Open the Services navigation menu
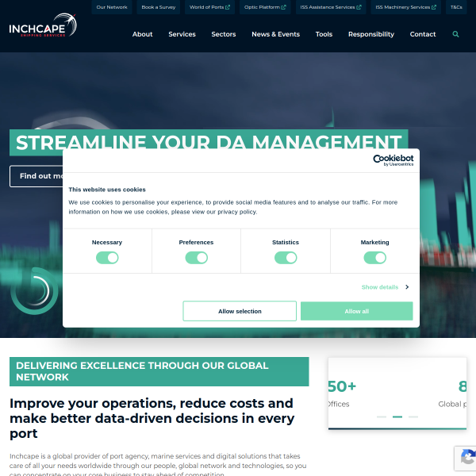The image size is (476, 476). click(182, 34)
